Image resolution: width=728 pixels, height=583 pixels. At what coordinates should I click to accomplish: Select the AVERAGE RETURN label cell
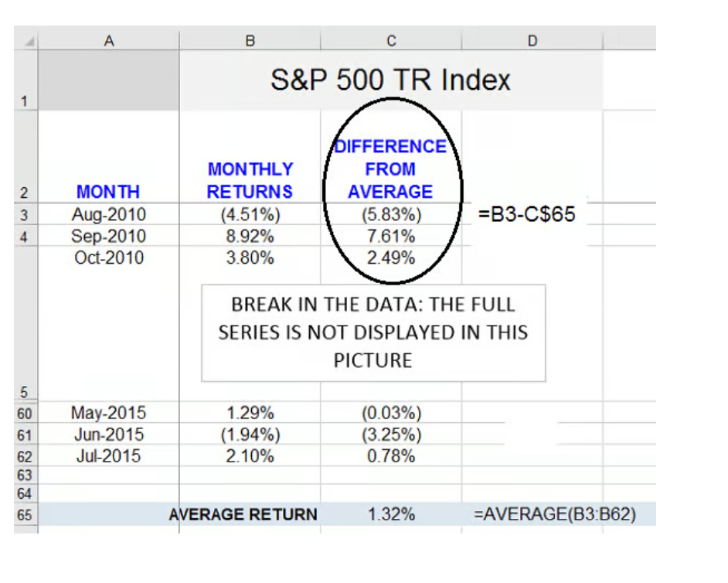pos(243,515)
